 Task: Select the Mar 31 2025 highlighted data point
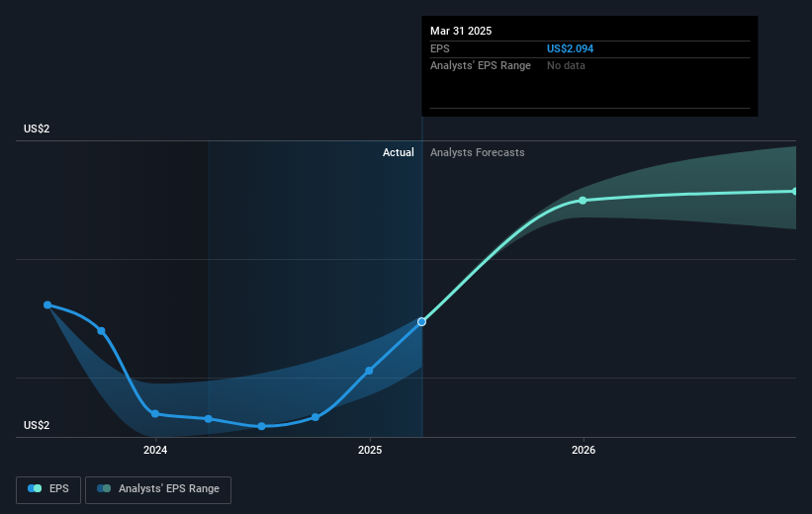422,322
